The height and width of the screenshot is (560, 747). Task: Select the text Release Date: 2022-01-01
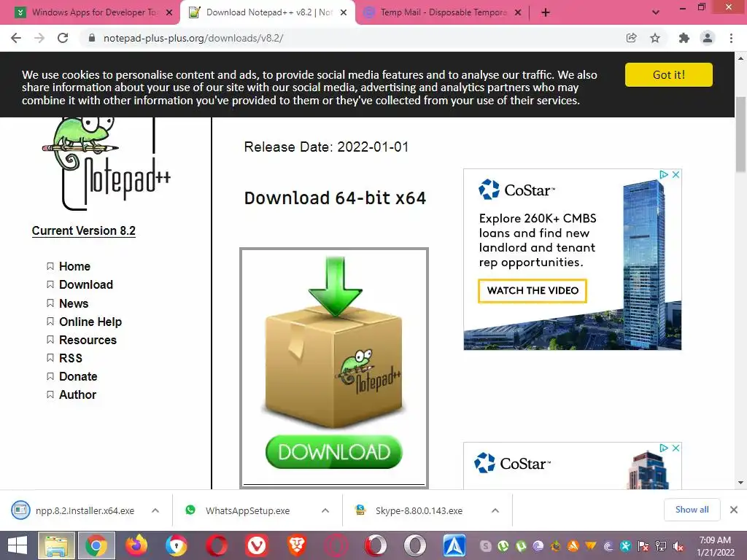coord(326,147)
